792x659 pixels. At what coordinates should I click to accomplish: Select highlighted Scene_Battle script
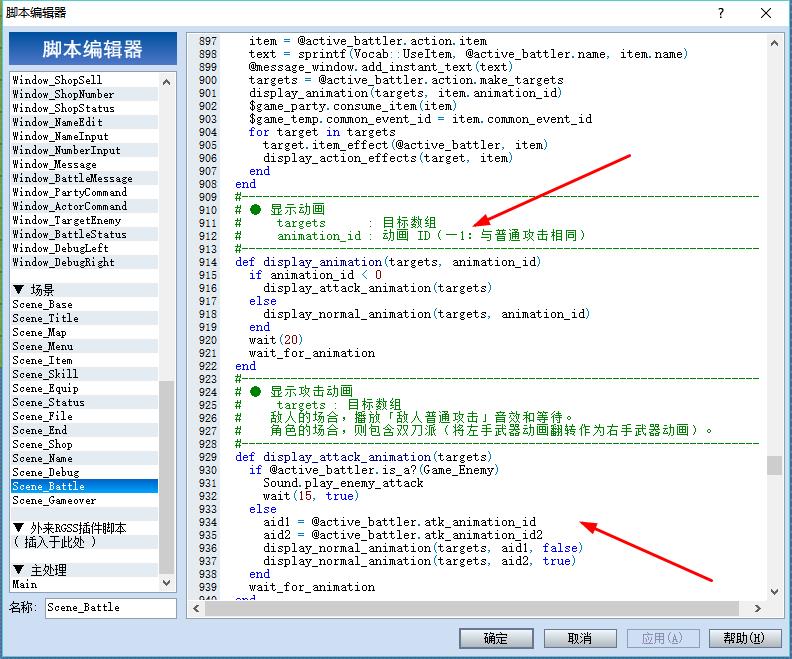coord(84,486)
